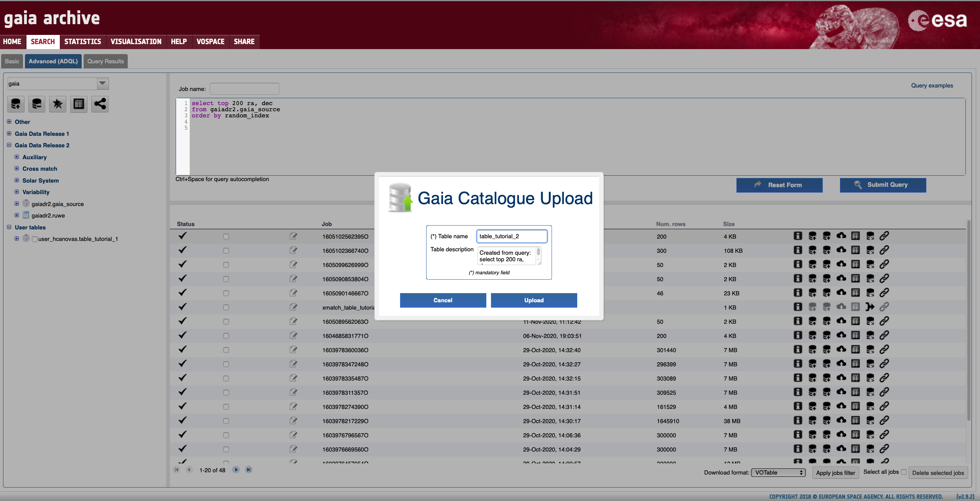Expand the Other tree node
The height and width of the screenshot is (501, 980).
(9, 122)
